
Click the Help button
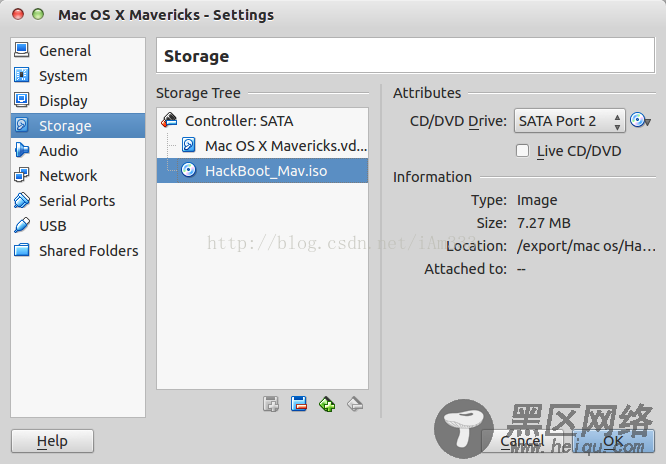pos(52,441)
